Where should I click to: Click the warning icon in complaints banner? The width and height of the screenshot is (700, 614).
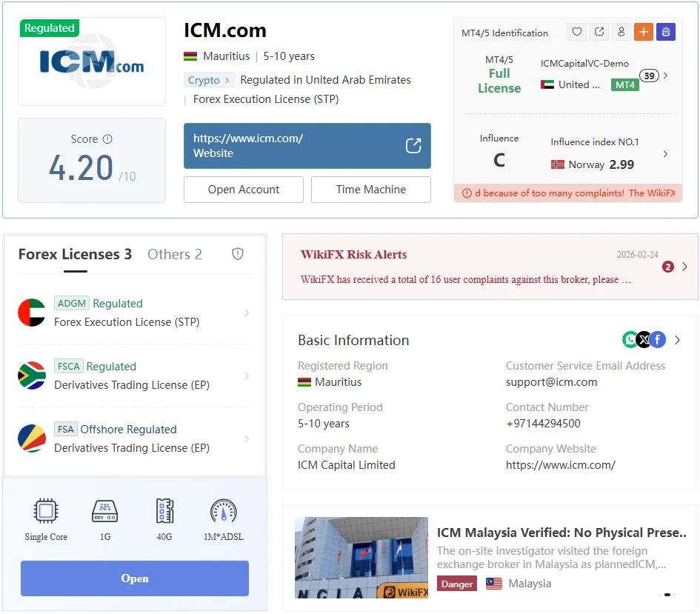coord(467,193)
